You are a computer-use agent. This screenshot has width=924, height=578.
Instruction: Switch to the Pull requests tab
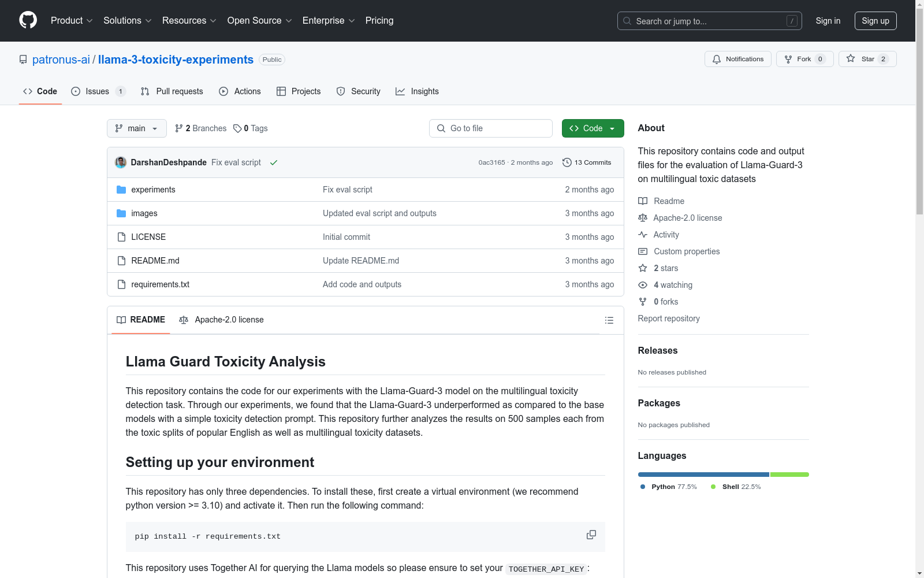(172, 91)
